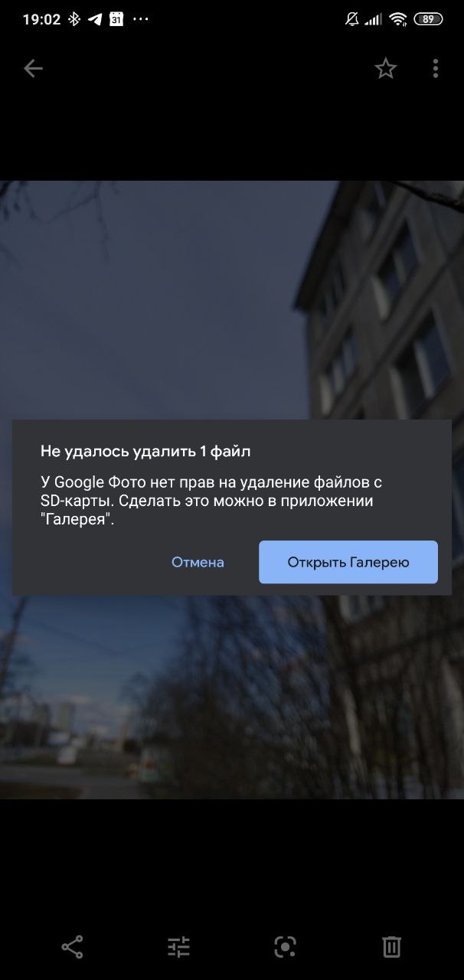Screen dimensions: 464x980
Task: Tap the Bluetooth status icon
Action: pyautogui.click(x=74, y=19)
